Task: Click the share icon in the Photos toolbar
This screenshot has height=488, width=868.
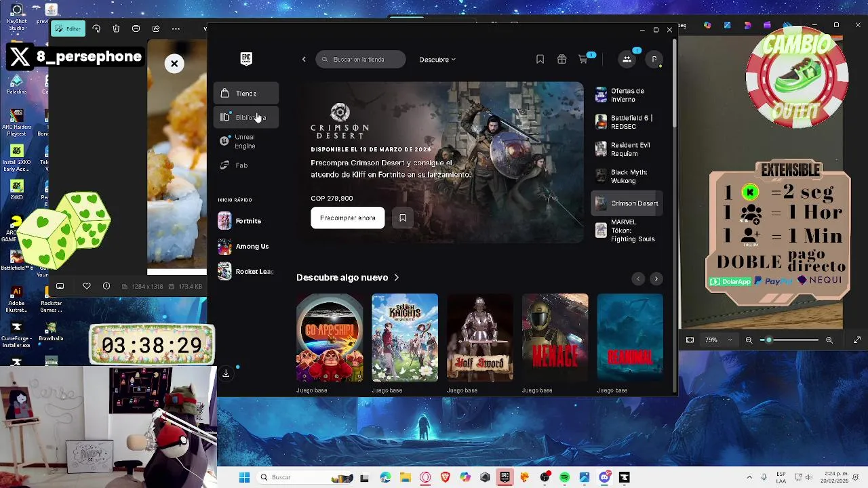Action: pos(156,29)
